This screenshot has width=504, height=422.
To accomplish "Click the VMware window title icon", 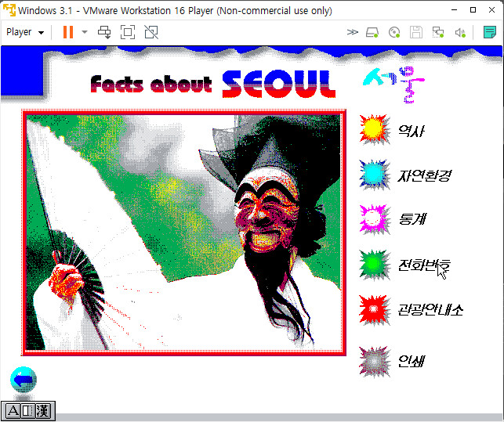I will coord(9,10).
